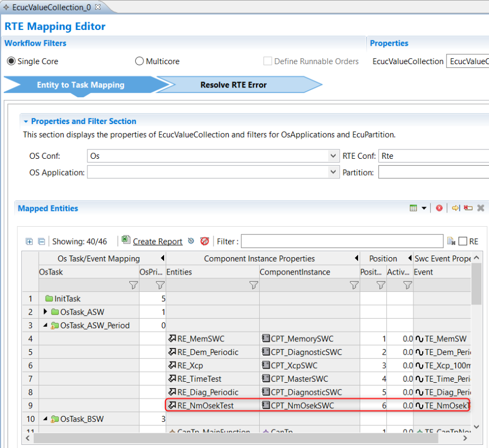Image resolution: width=489 pixels, height=448 pixels.
Task: Click the component icon next to CPT_XcpSWC
Action: tap(266, 365)
